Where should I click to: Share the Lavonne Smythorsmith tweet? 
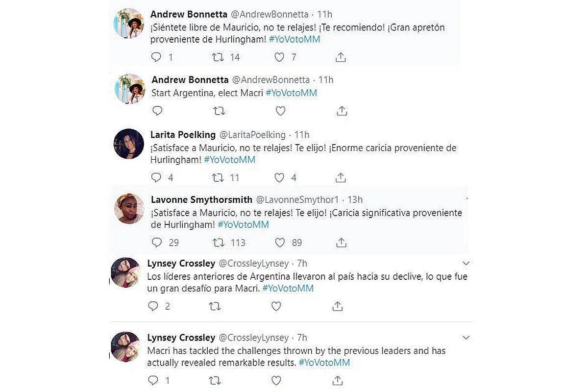coord(342,242)
